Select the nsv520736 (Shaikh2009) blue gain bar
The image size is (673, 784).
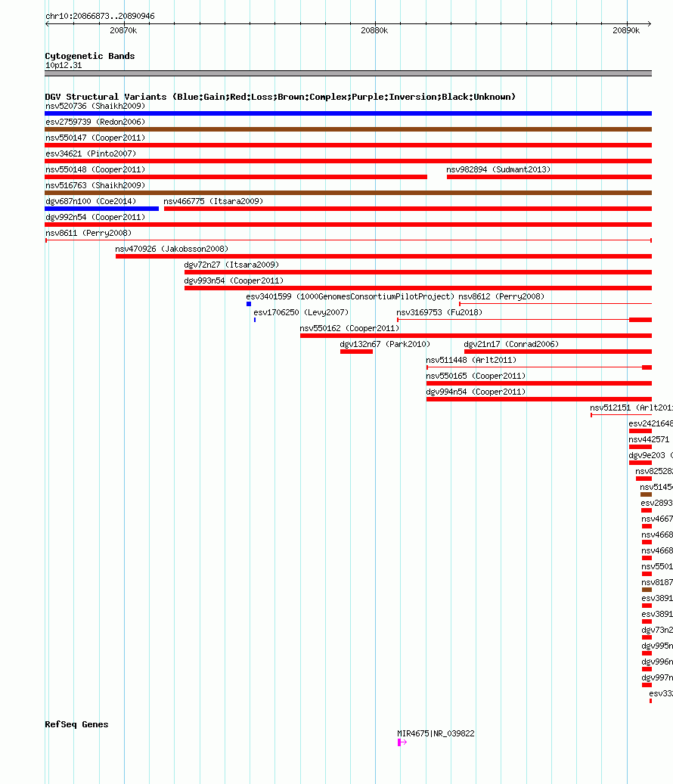[348, 113]
